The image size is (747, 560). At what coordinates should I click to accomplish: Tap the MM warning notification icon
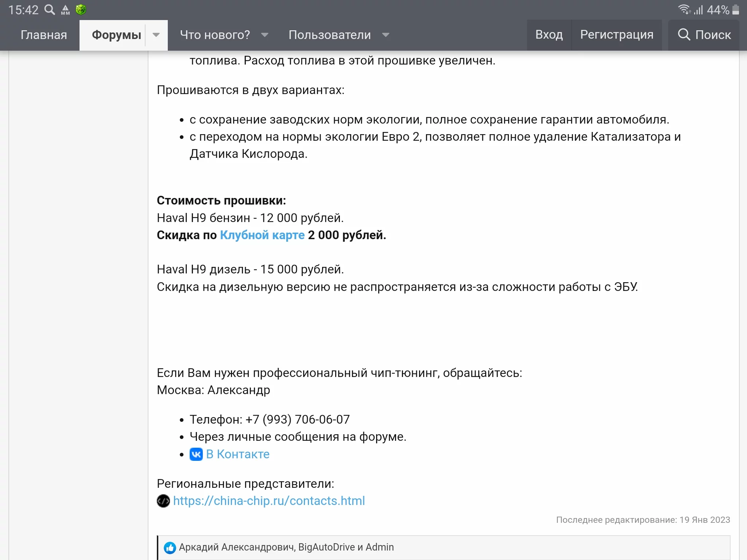coord(65,10)
